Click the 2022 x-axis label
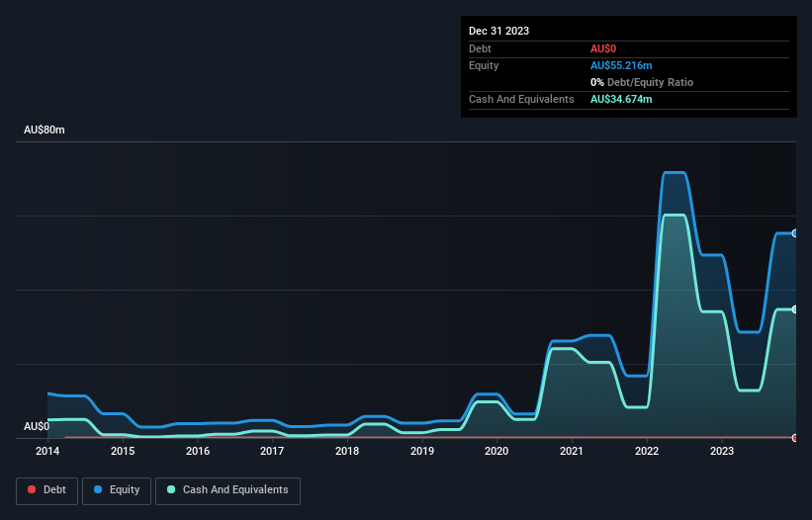 pyautogui.click(x=647, y=451)
